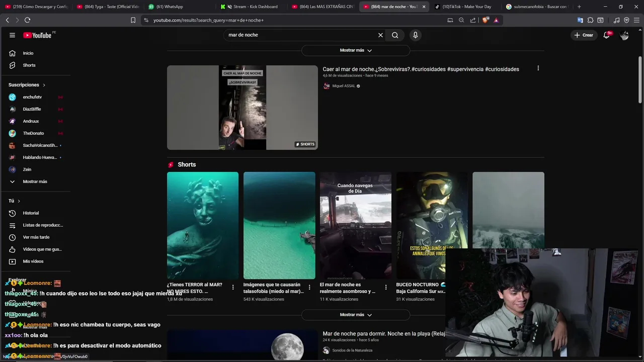The width and height of the screenshot is (644, 362).
Task: Open the Brave Shields lion icon
Action: pos(485,20)
